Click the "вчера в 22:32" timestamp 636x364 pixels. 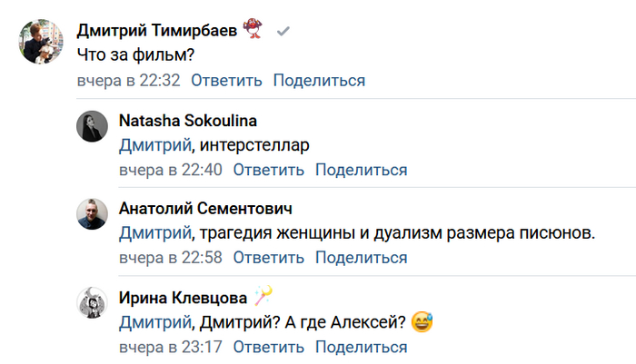coord(128,80)
